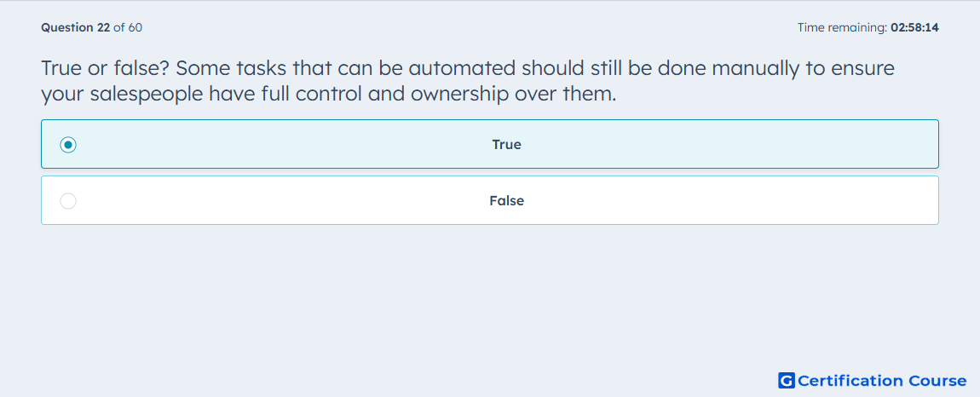This screenshot has width=980, height=397.
Task: Click the True answer label text
Action: coord(506,145)
